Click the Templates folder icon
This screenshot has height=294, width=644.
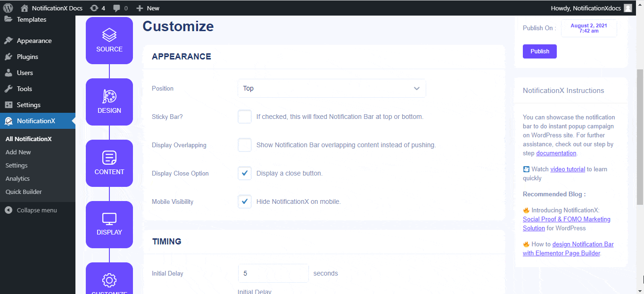point(8,19)
